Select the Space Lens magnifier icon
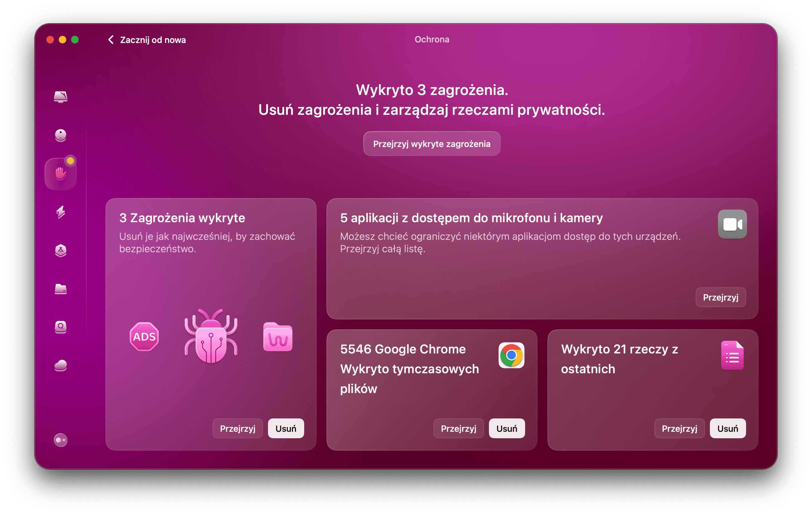This screenshot has width=812, height=515. click(x=61, y=327)
